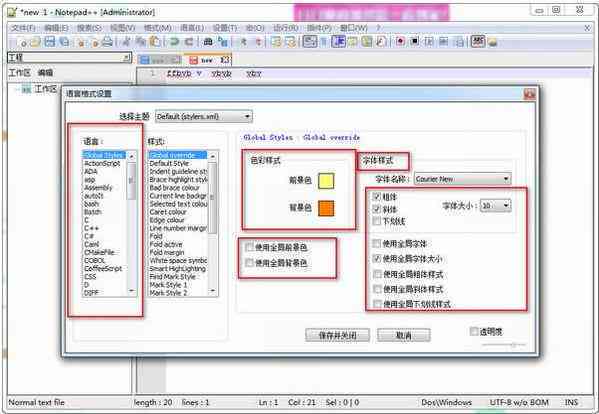Open the 语言(L) menu

[192, 28]
